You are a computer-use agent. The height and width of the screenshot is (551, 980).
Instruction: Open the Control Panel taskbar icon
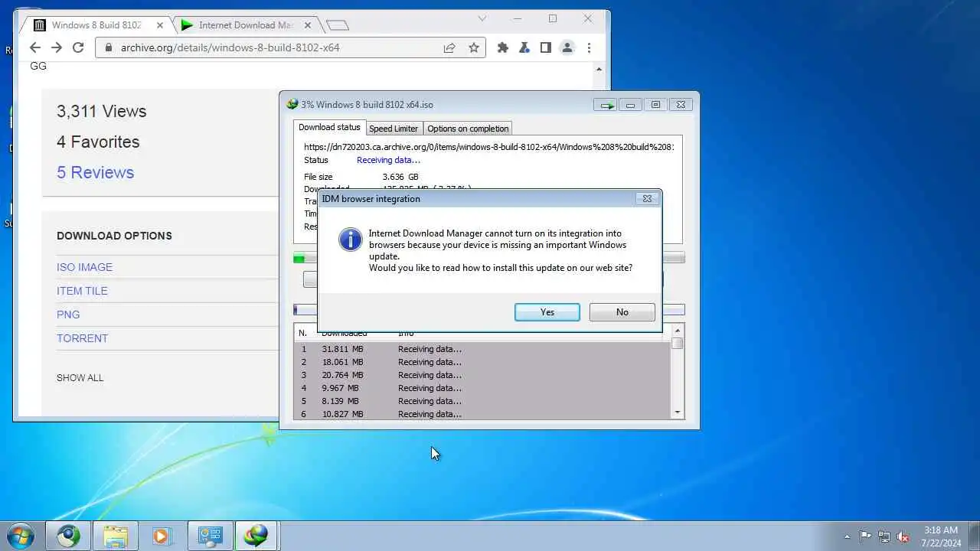click(209, 536)
